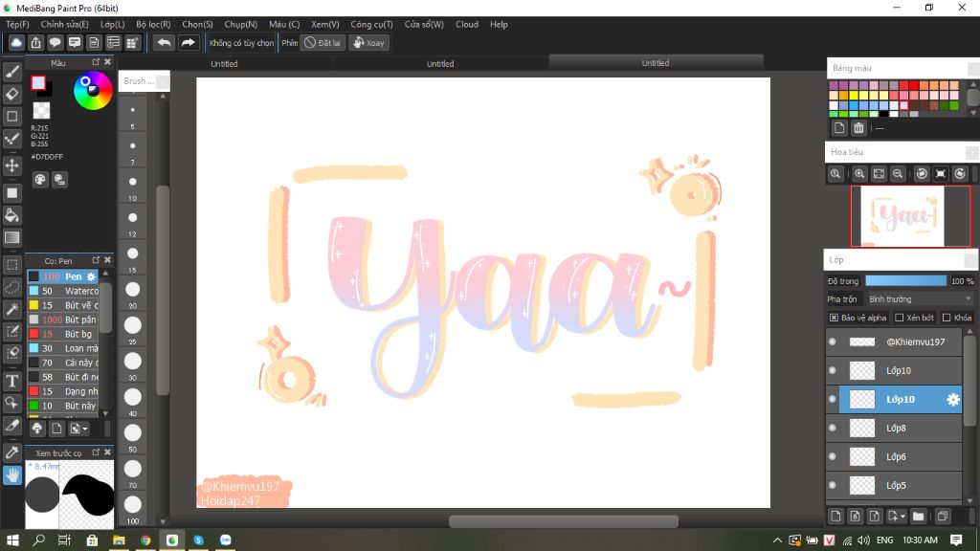Select the Move tool
Image resolution: width=980 pixels, height=551 pixels.
coord(11,165)
